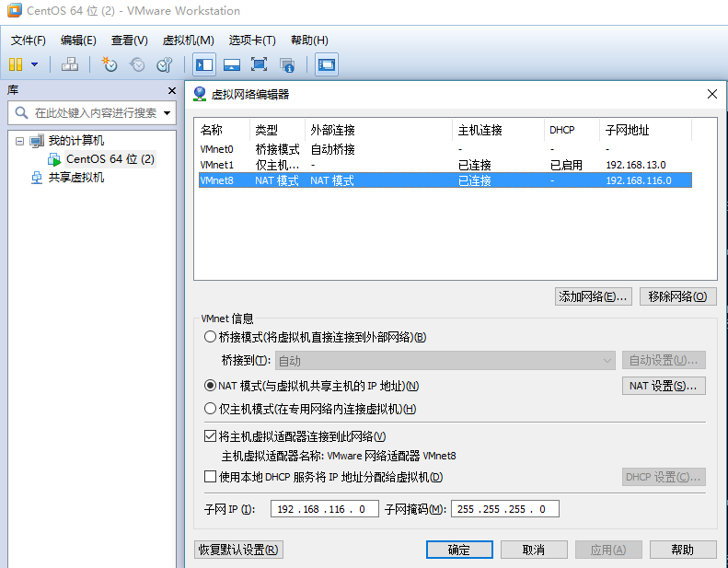Click the 取消 button
Image resolution: width=728 pixels, height=568 pixels.
[x=534, y=550]
